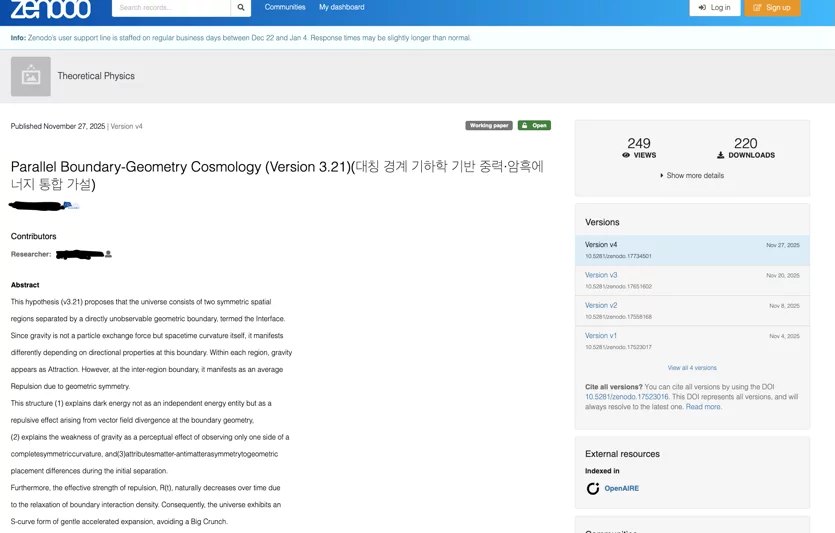Click the External resources heading
The height and width of the screenshot is (533, 835).
point(622,454)
